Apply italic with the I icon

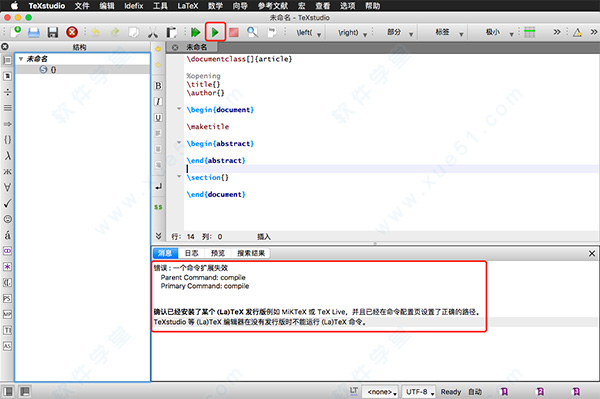tap(158, 101)
